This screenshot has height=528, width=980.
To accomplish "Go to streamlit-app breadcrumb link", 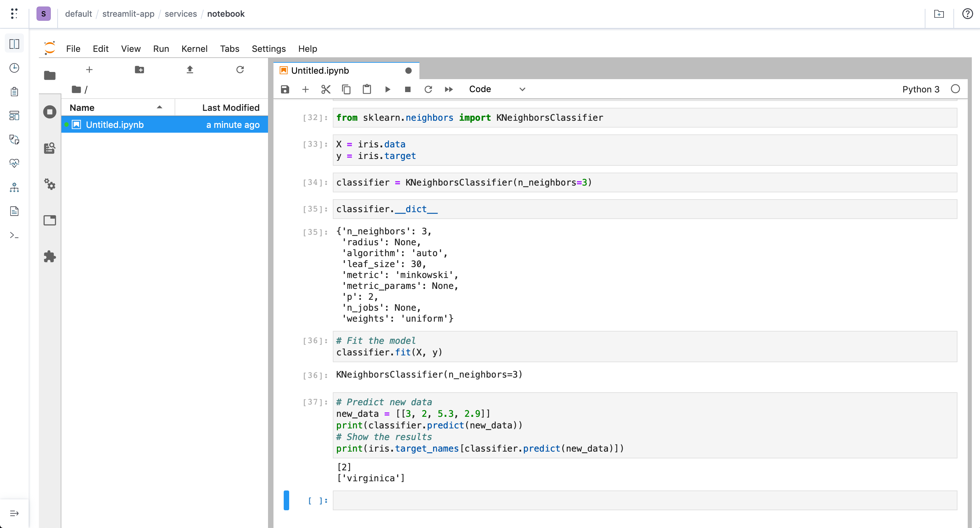I will coord(128,14).
